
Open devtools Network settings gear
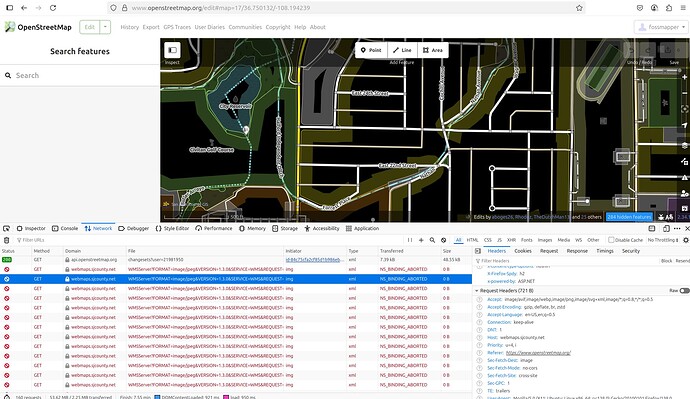pos(686,240)
